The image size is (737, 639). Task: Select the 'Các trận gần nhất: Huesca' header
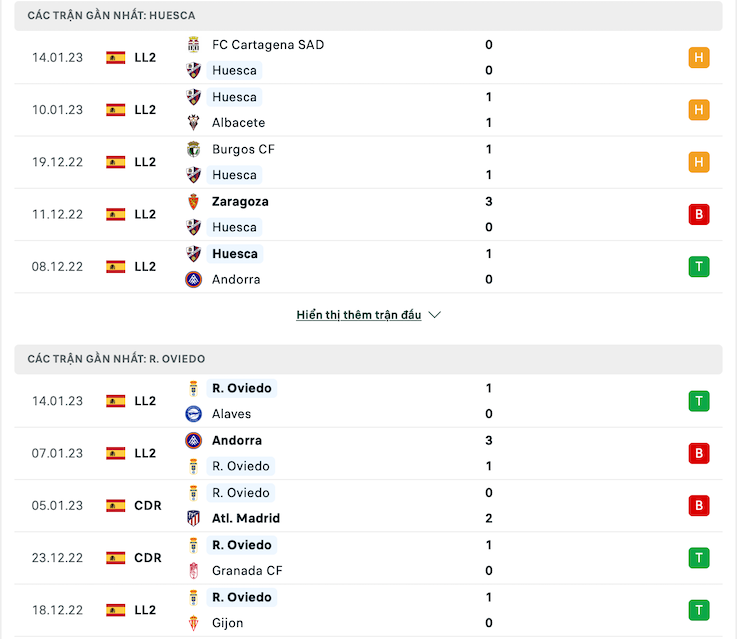pyautogui.click(x=368, y=16)
